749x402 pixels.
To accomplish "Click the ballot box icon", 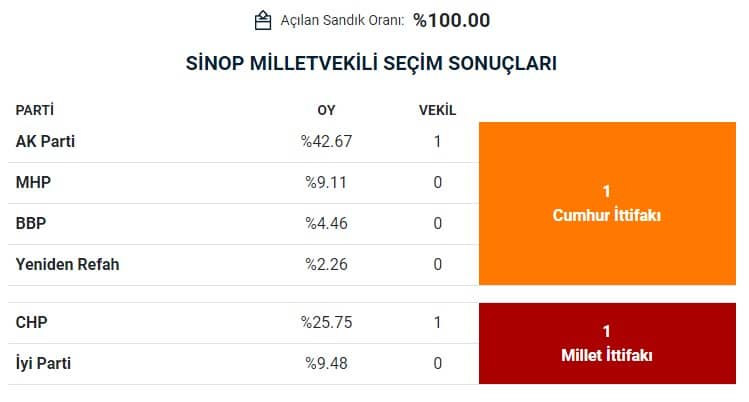I will [x=263, y=21].
